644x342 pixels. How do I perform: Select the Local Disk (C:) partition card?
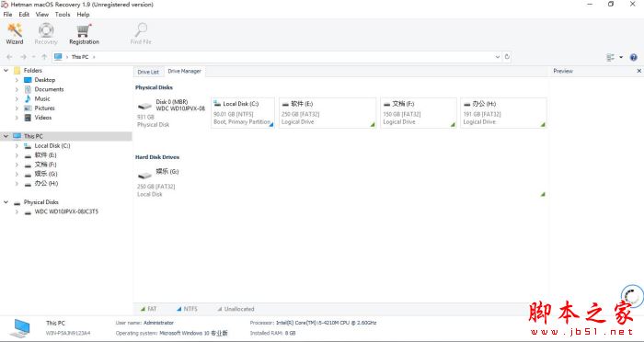point(243,113)
